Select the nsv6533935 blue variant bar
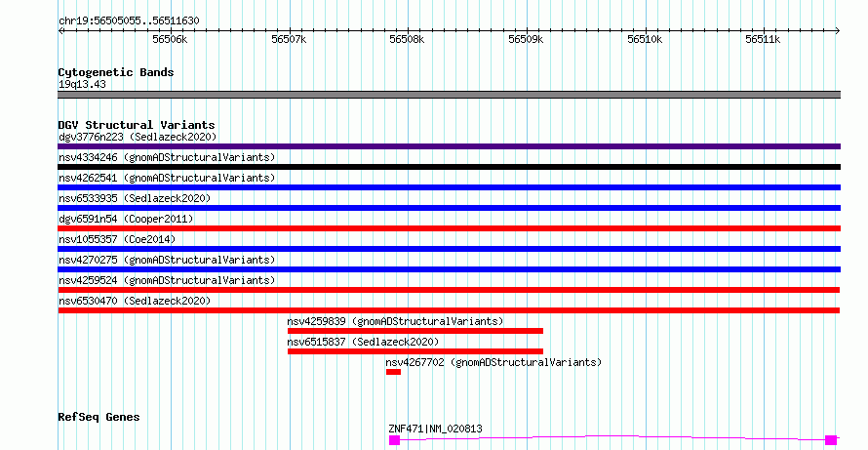 [x=449, y=208]
